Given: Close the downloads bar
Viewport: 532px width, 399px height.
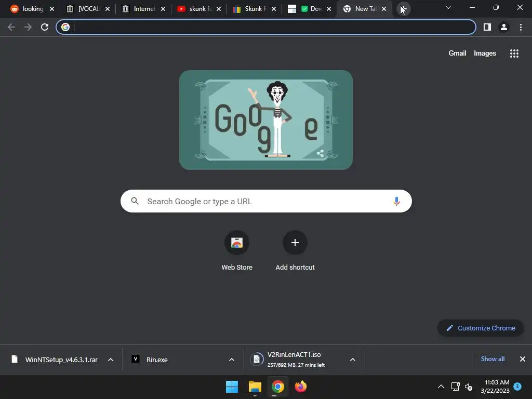Looking at the screenshot, I should pyautogui.click(x=523, y=359).
